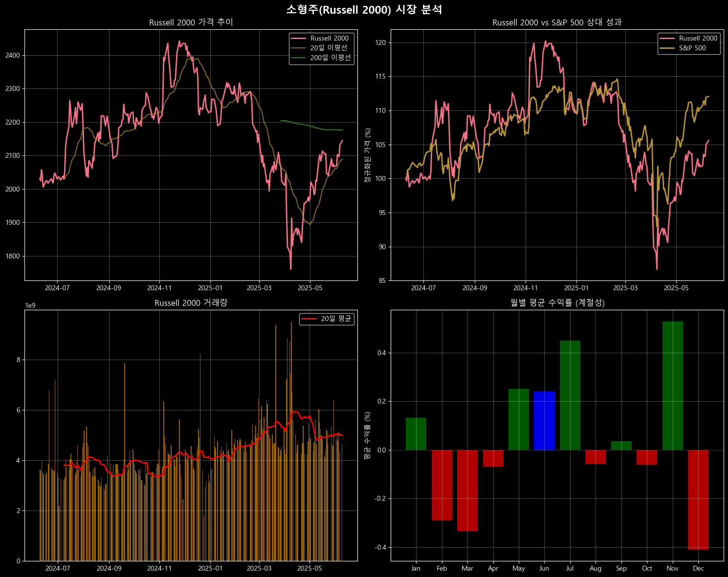Viewport: 728px width, 577px height.
Task: Click the 평균 수익률 (%) y-axis label
Action: click(368, 435)
